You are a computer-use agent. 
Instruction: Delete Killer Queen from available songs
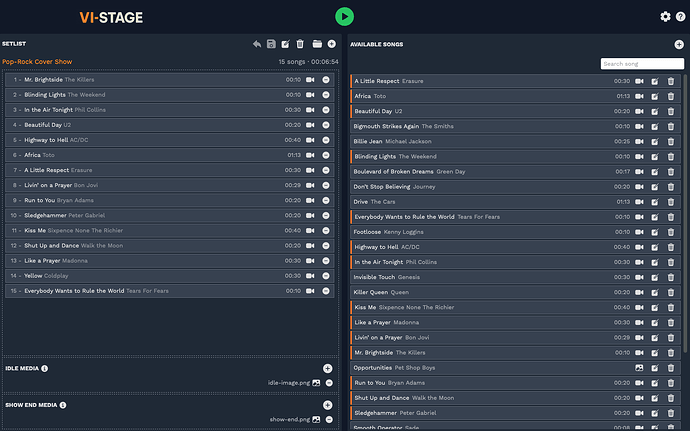(671, 292)
